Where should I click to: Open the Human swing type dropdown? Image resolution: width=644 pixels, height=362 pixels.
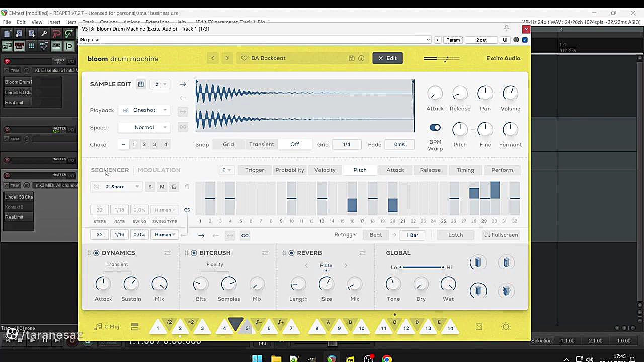coord(165,235)
